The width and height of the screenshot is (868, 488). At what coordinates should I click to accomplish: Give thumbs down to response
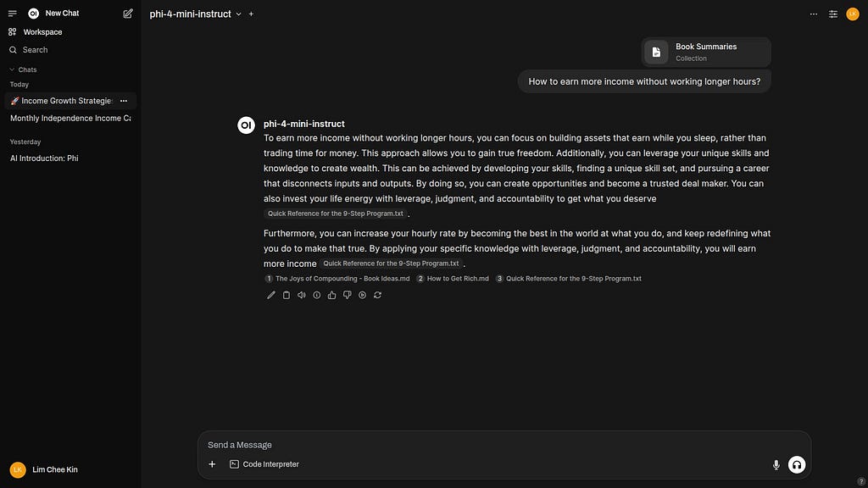347,296
